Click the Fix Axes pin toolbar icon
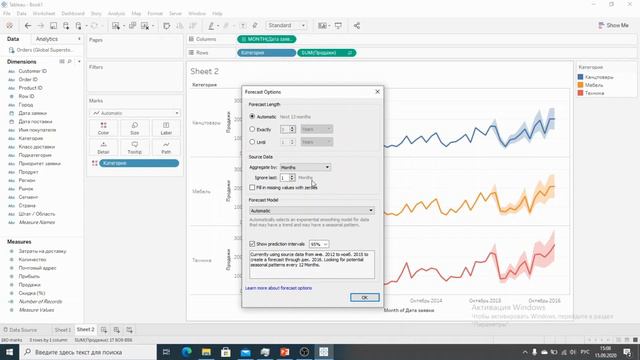 (x=255, y=26)
